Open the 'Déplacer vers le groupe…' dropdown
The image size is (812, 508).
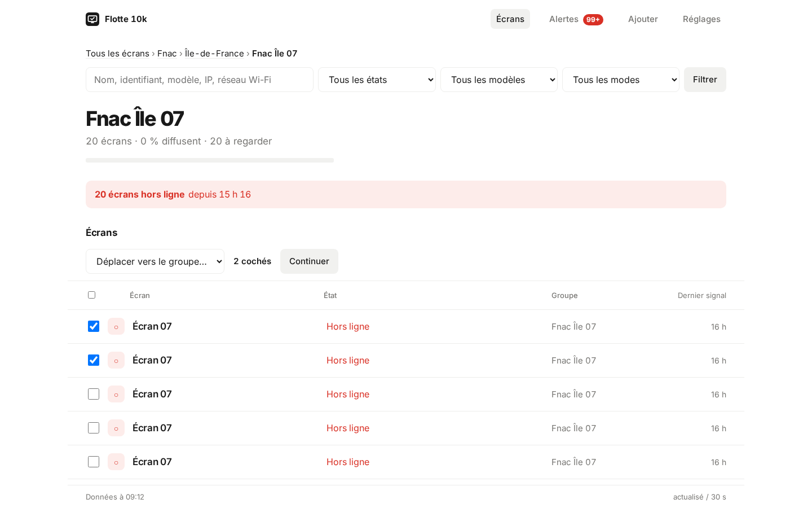coord(155,261)
